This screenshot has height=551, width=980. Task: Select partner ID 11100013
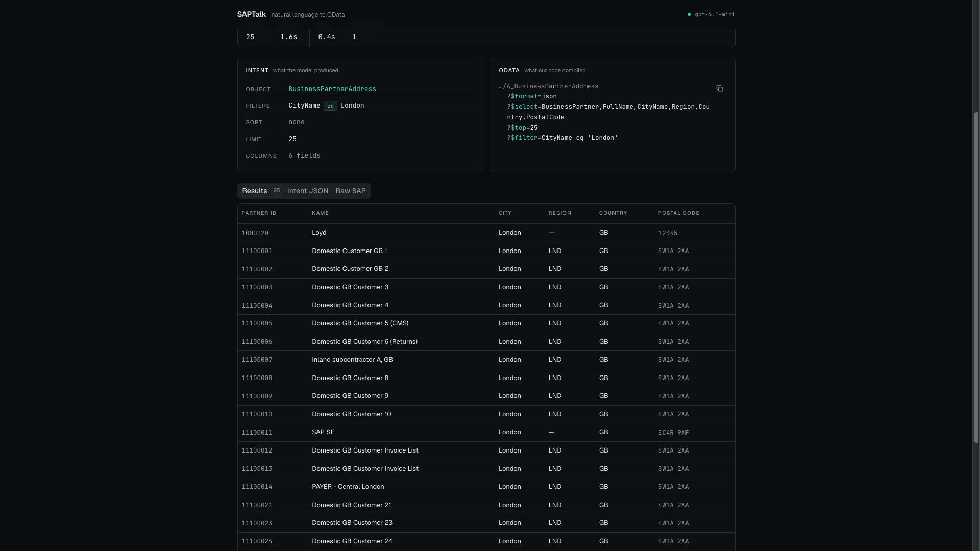257,469
